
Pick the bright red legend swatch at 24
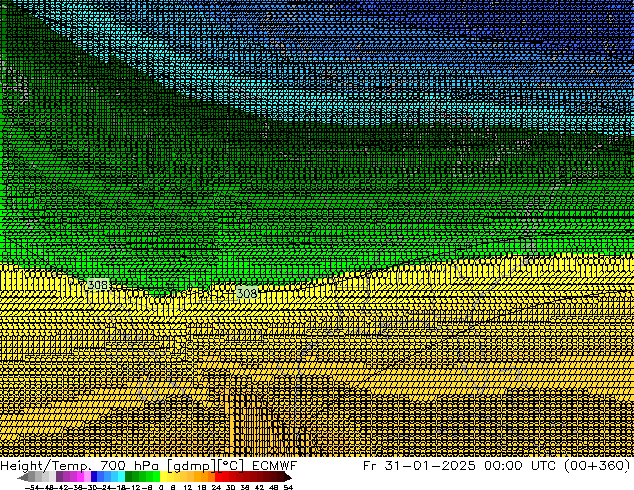(218, 477)
